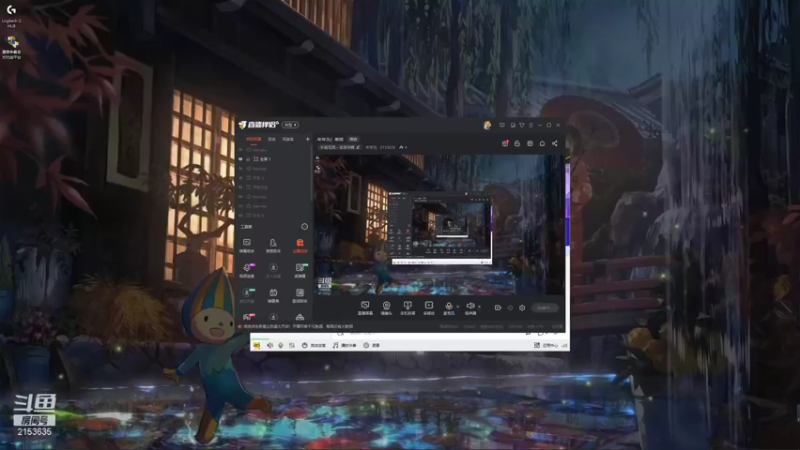
Task: Expand speaker options arrow
Action: click(480, 307)
